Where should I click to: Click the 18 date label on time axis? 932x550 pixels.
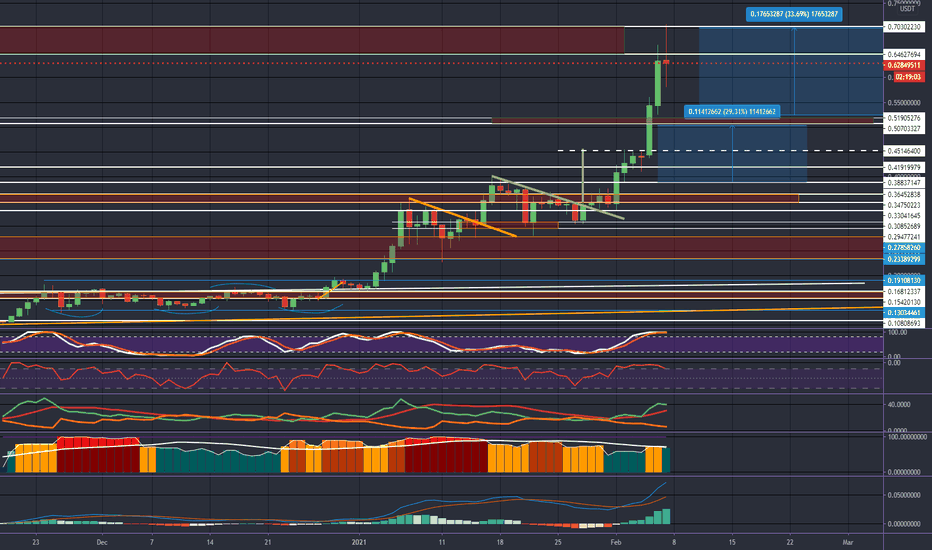[500, 542]
